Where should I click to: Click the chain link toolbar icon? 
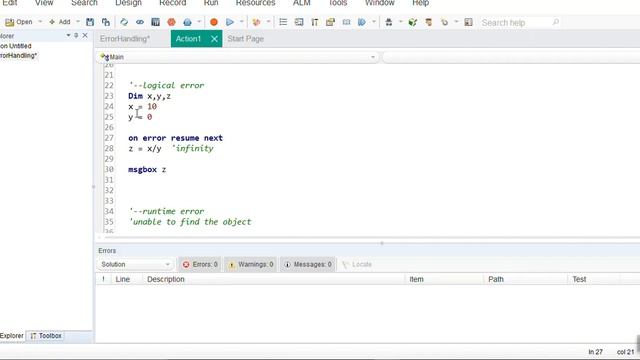click(140, 22)
